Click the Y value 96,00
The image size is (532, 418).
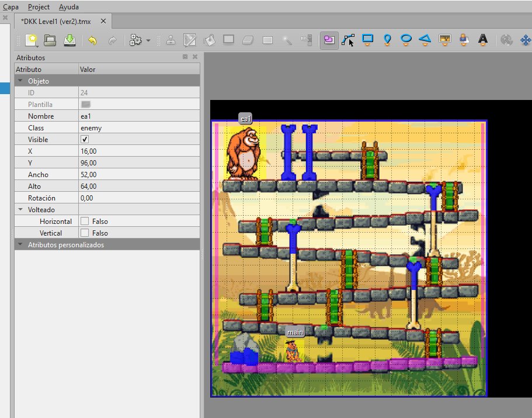pos(139,163)
